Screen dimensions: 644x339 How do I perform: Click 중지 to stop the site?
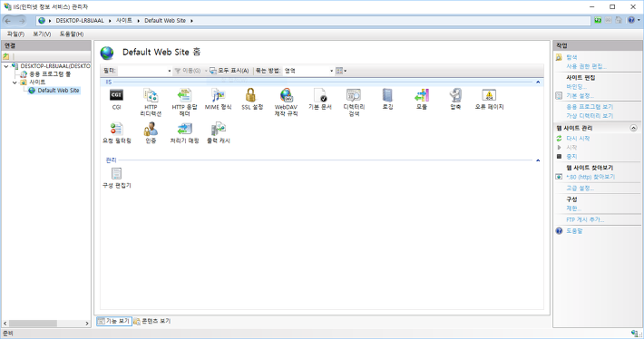tap(571, 157)
